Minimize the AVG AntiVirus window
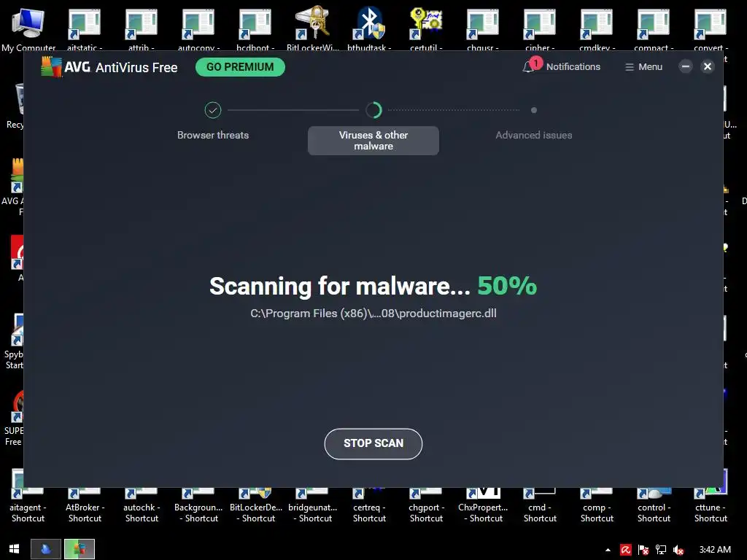Screen dimensions: 747x560 click(686, 66)
